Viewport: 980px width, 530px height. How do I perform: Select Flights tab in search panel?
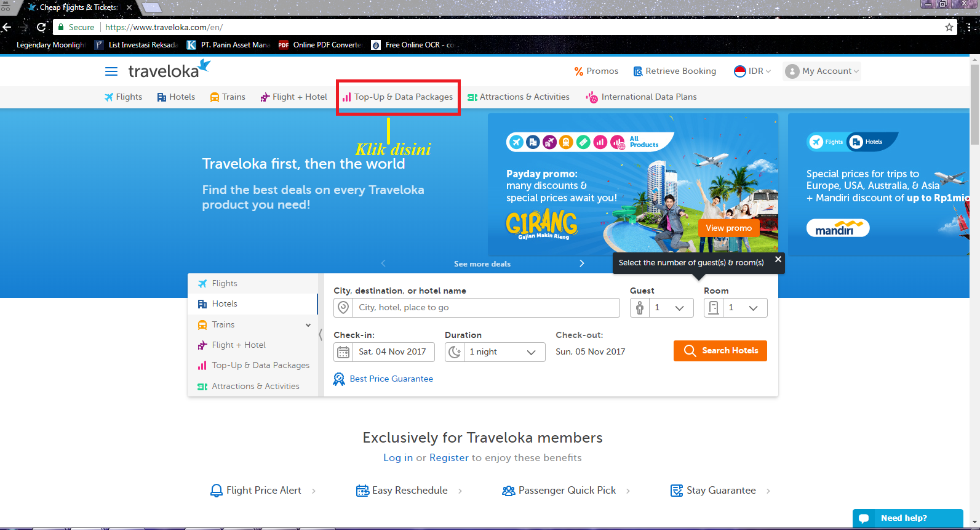[252, 284]
